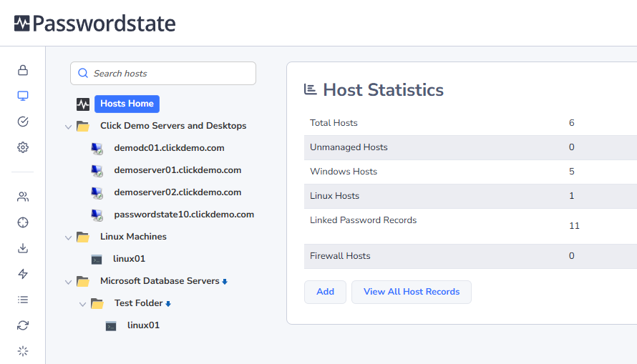Open the lightning bolt sidebar icon
Screen dimensions: 637x364
(x=23, y=274)
